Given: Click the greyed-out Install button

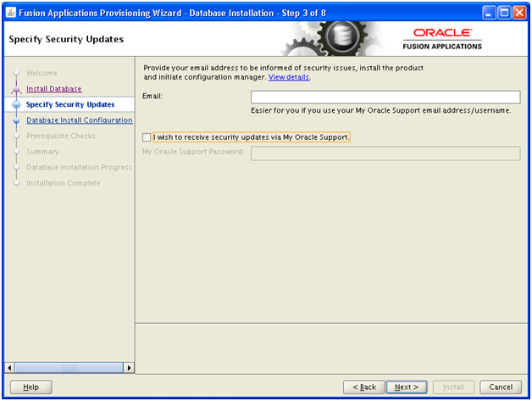Looking at the screenshot, I should 453,387.
